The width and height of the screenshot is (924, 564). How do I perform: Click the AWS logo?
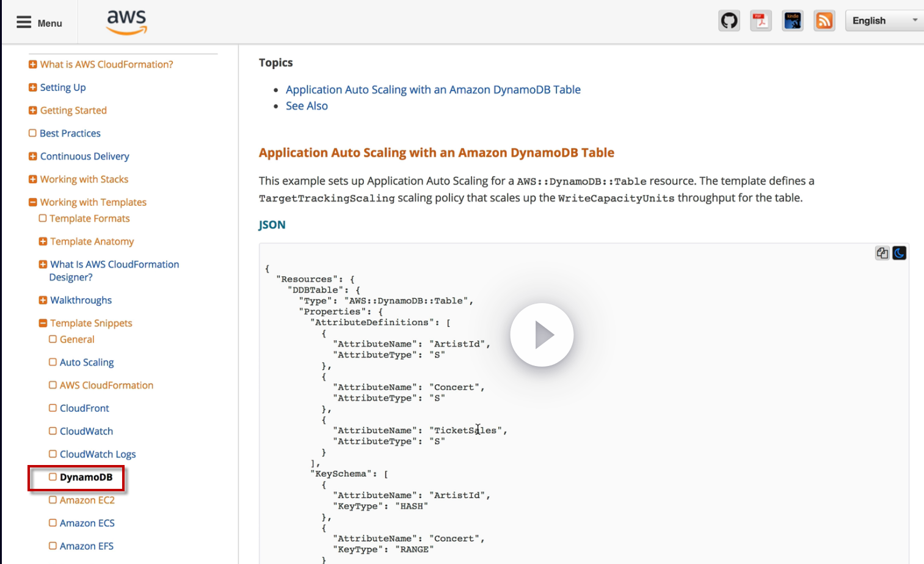pos(127,22)
